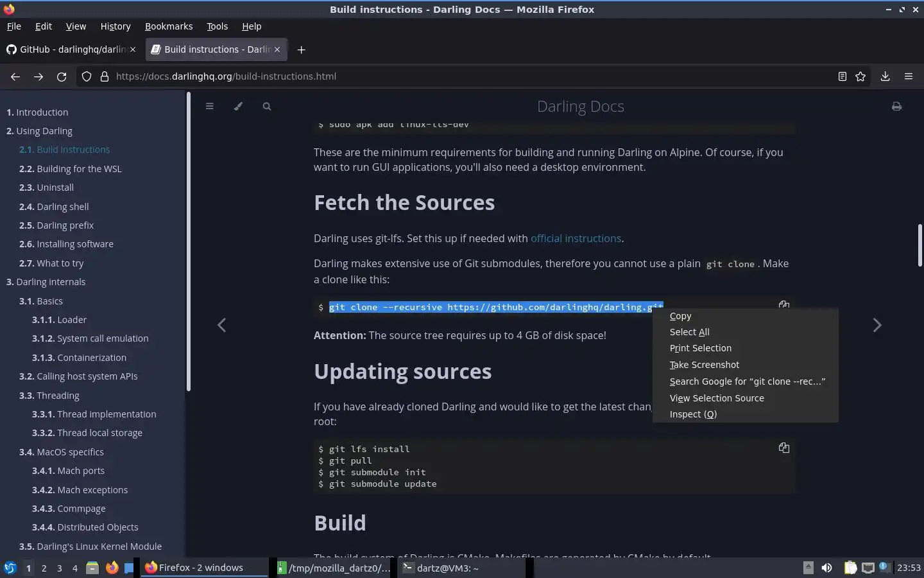
Task: Open a new browser tab
Action: (301, 49)
